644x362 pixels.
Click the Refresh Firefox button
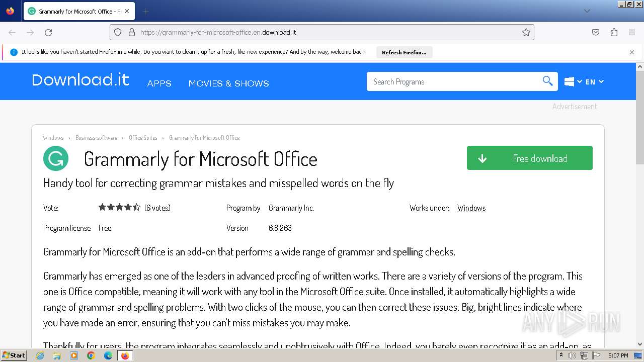pyautogui.click(x=404, y=52)
